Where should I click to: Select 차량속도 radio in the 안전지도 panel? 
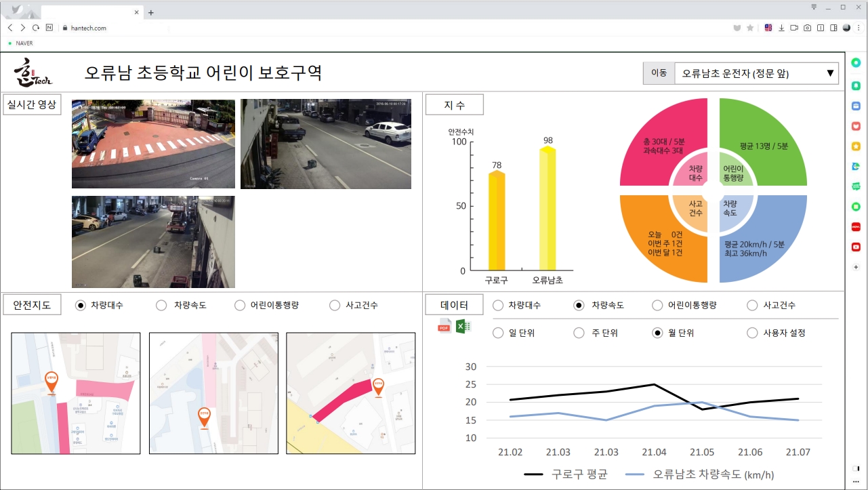click(161, 306)
